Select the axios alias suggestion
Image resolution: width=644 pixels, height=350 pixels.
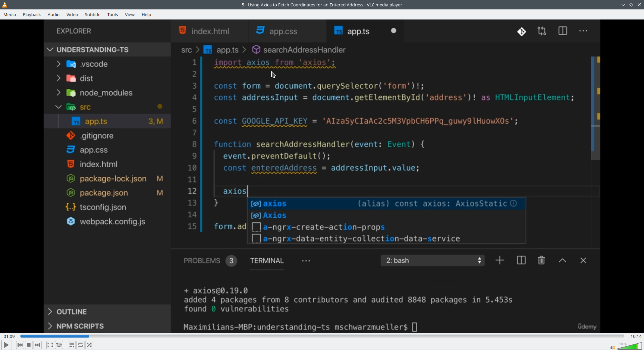pyautogui.click(x=387, y=204)
